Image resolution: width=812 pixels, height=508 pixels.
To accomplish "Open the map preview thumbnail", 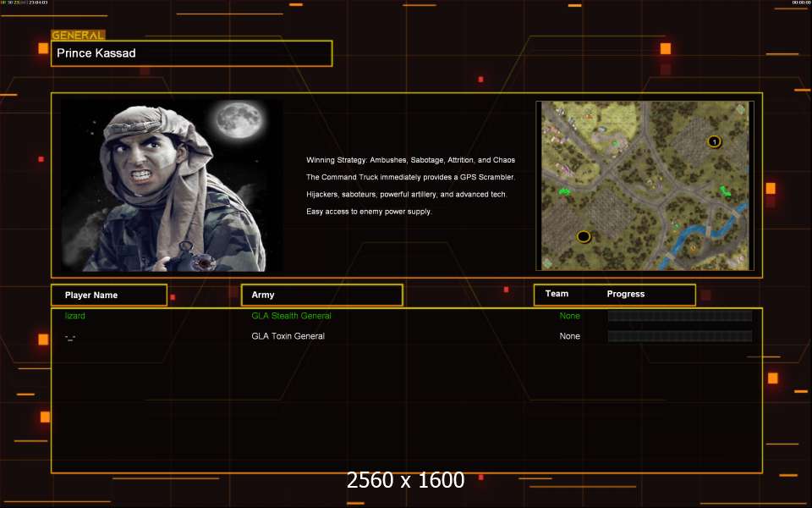I will click(x=645, y=185).
